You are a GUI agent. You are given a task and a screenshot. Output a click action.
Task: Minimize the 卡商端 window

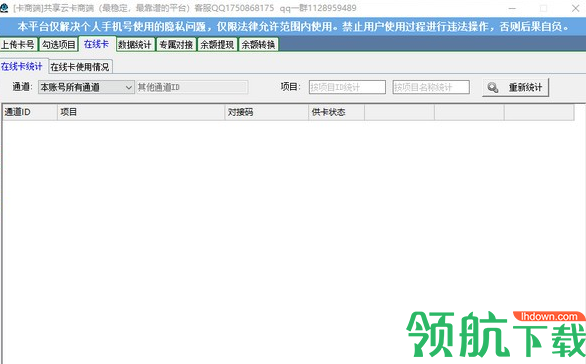(512, 8)
